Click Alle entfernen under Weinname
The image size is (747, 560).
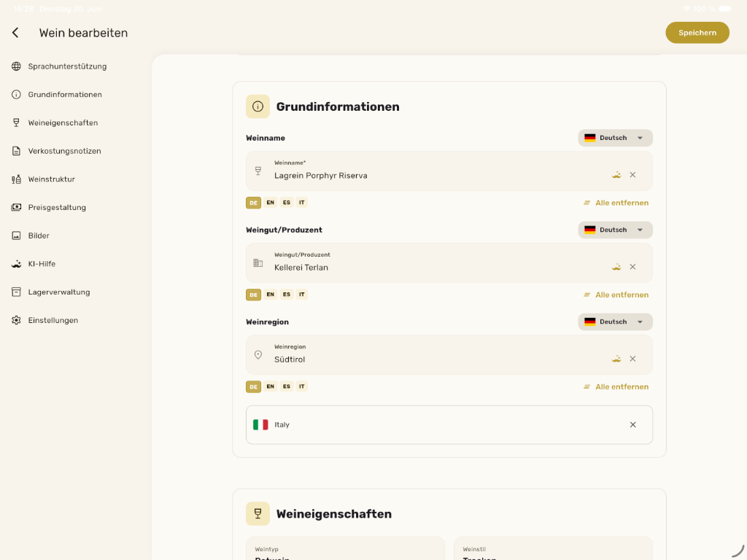(616, 203)
